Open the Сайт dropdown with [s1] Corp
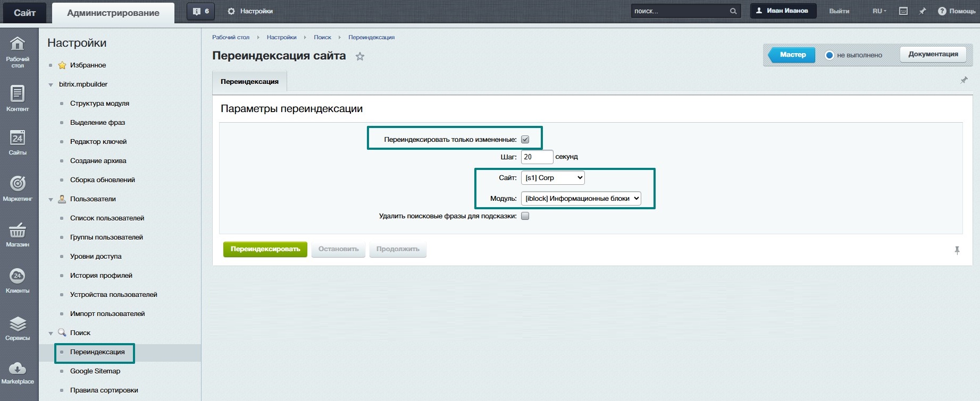The image size is (980, 401). click(x=552, y=178)
